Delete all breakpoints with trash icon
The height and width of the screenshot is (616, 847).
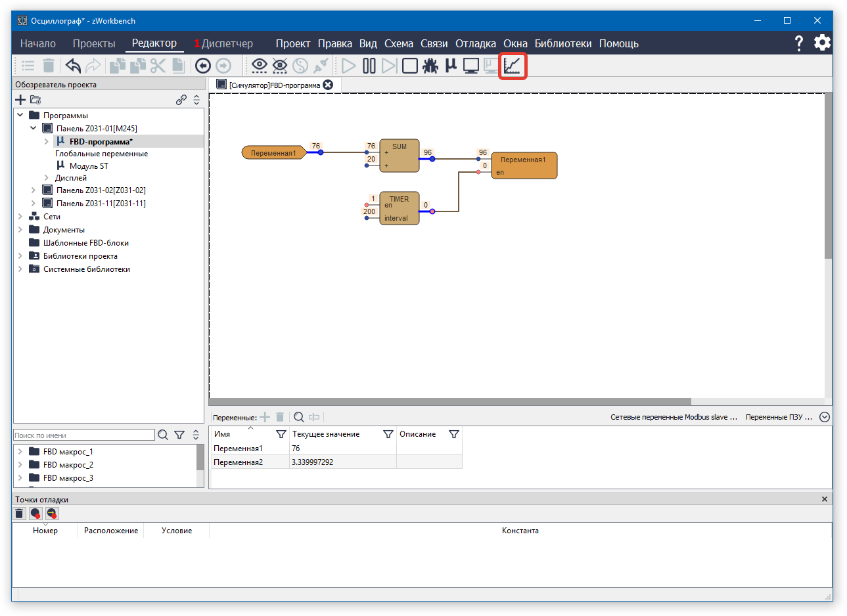click(x=20, y=514)
